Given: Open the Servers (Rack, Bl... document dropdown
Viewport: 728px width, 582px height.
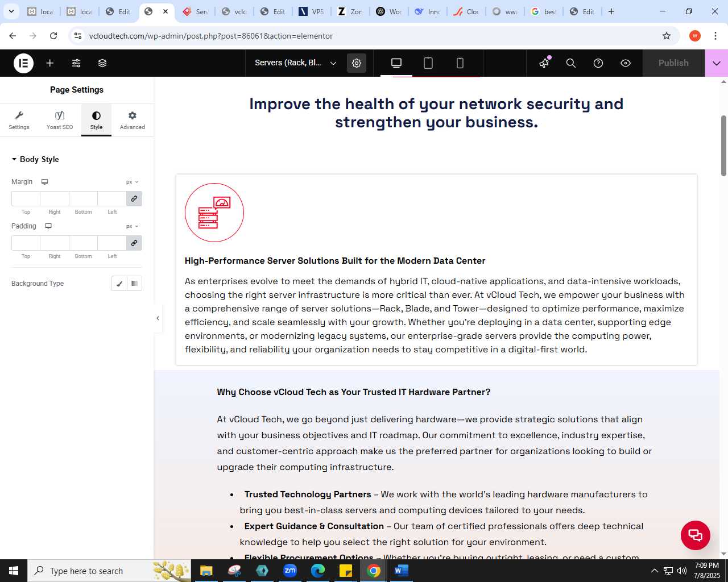Looking at the screenshot, I should pos(296,63).
